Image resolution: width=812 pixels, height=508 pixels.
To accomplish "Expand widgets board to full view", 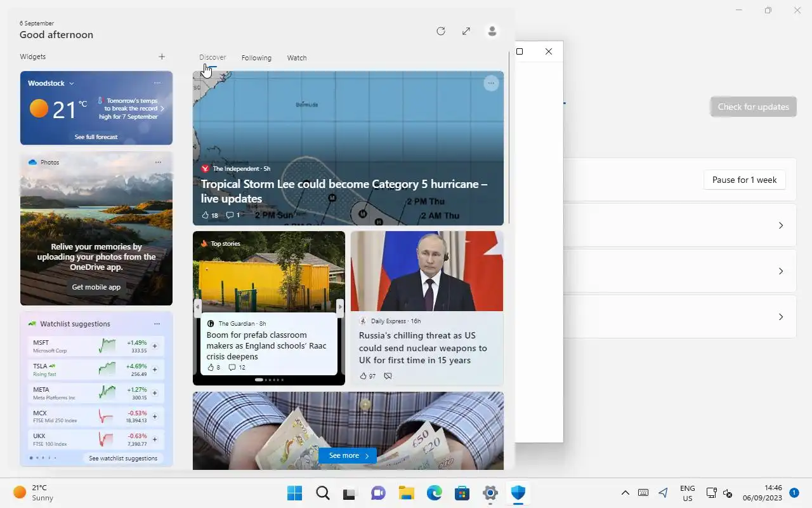I will [x=466, y=31].
